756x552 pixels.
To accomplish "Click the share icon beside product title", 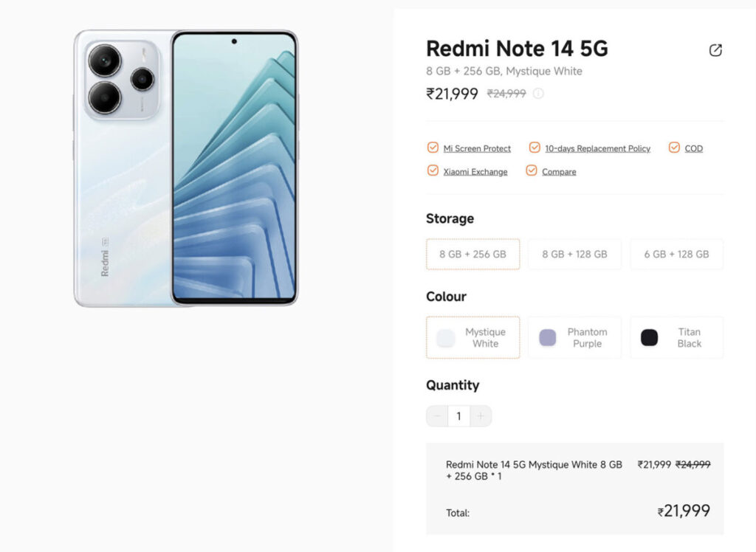I will point(715,50).
